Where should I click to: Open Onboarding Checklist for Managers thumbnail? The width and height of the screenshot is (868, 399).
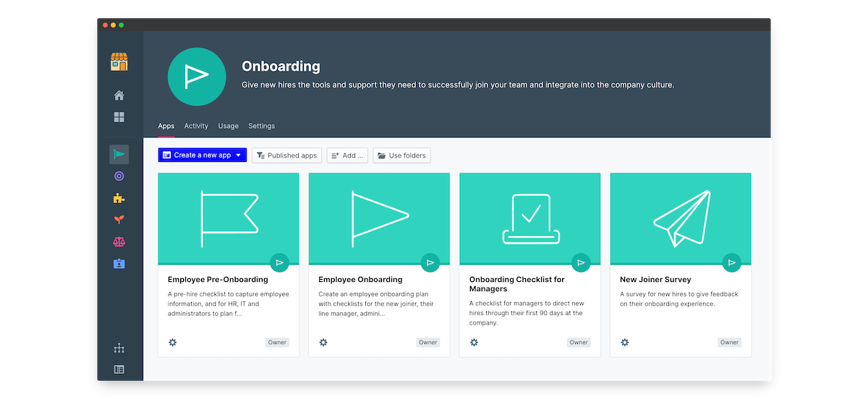coord(530,218)
